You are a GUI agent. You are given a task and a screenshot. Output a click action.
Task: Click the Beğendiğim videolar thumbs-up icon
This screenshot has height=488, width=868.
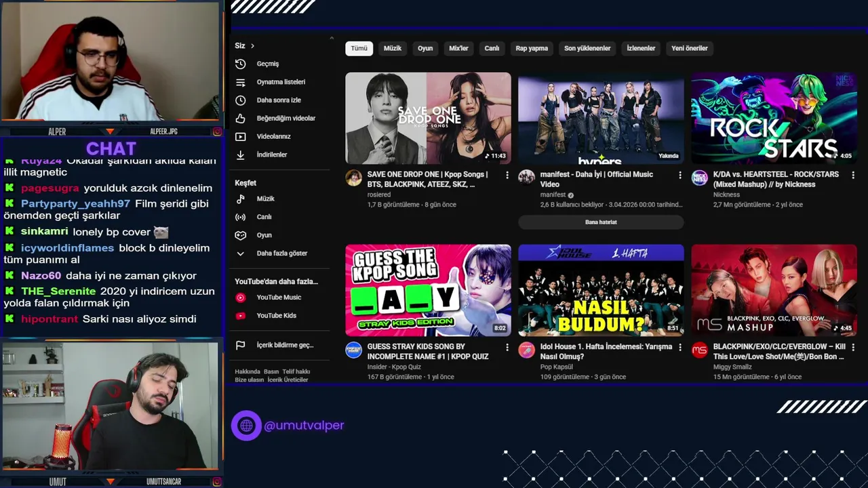pyautogui.click(x=240, y=119)
